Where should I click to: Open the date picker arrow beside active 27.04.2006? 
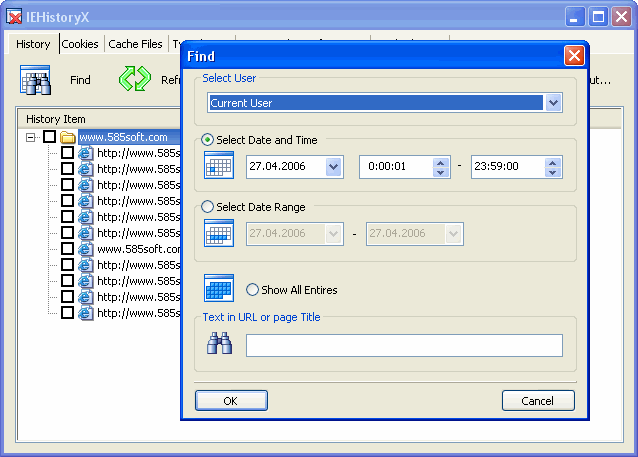point(334,166)
